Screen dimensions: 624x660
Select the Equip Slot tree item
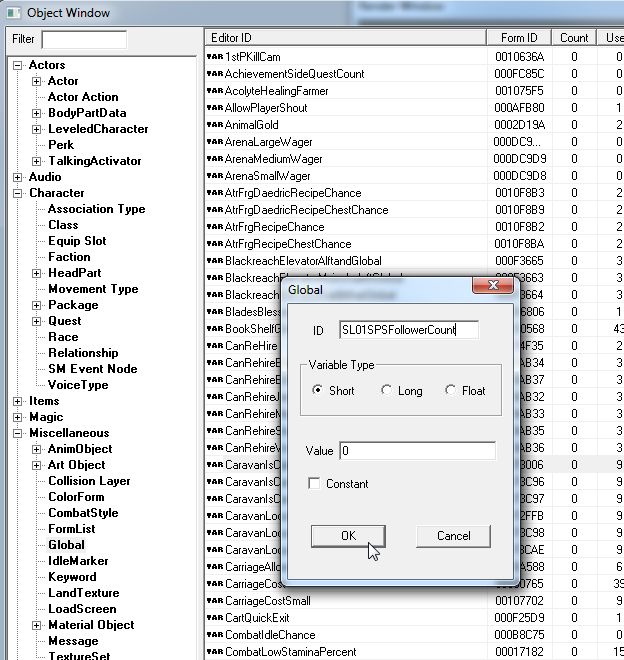click(77, 241)
